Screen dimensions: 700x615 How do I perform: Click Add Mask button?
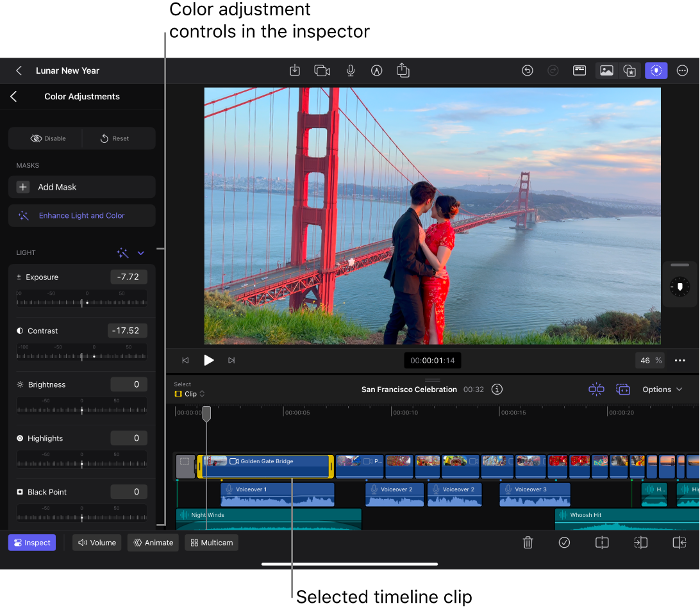(81, 187)
